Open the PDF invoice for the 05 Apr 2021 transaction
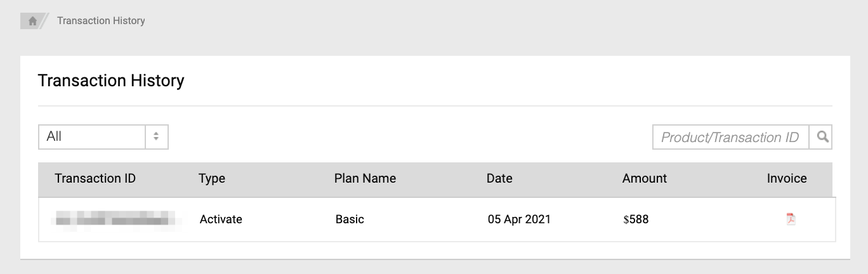Screen dimensions: 868x274 pos(791,219)
